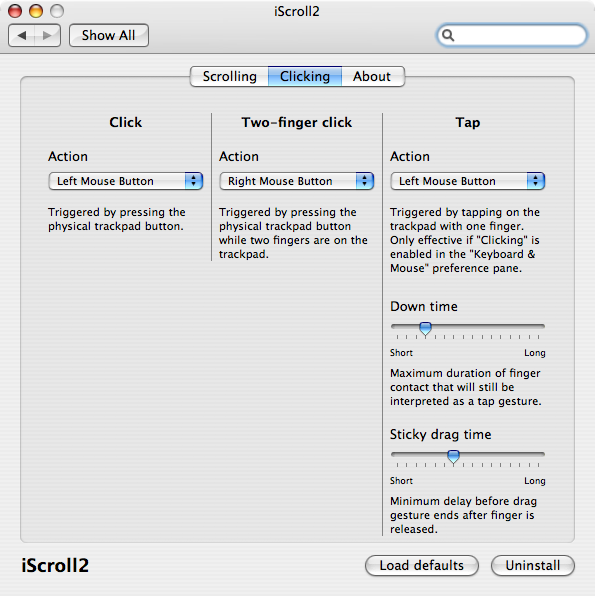Open the Tap action dropdown
Viewport: 595px width, 596px height.
468,181
